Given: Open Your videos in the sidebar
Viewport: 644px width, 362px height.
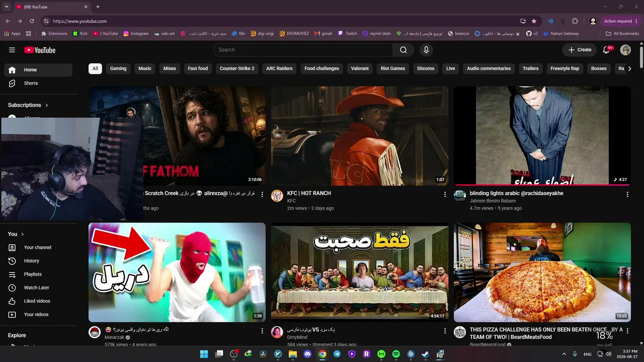Looking at the screenshot, I should pyautogui.click(x=38, y=315).
